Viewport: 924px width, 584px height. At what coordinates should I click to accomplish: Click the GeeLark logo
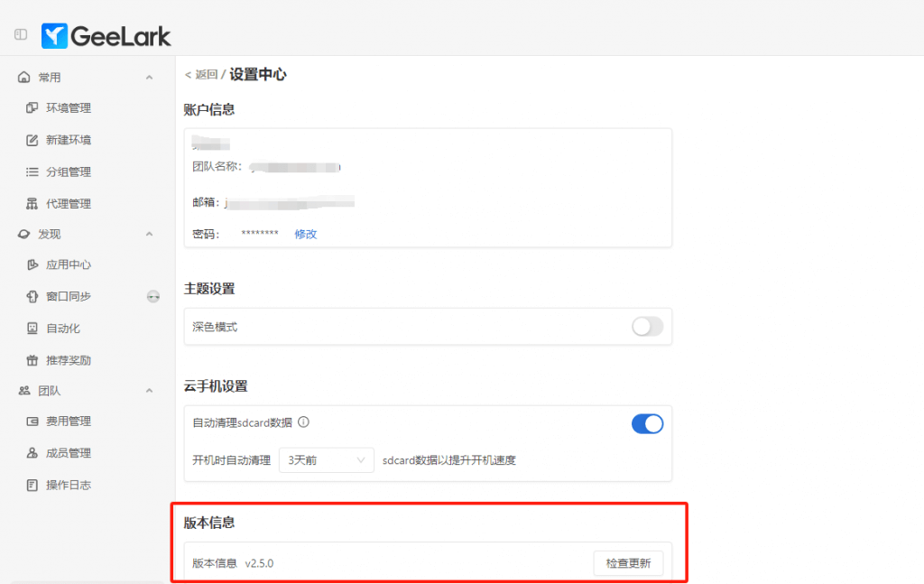tap(106, 35)
